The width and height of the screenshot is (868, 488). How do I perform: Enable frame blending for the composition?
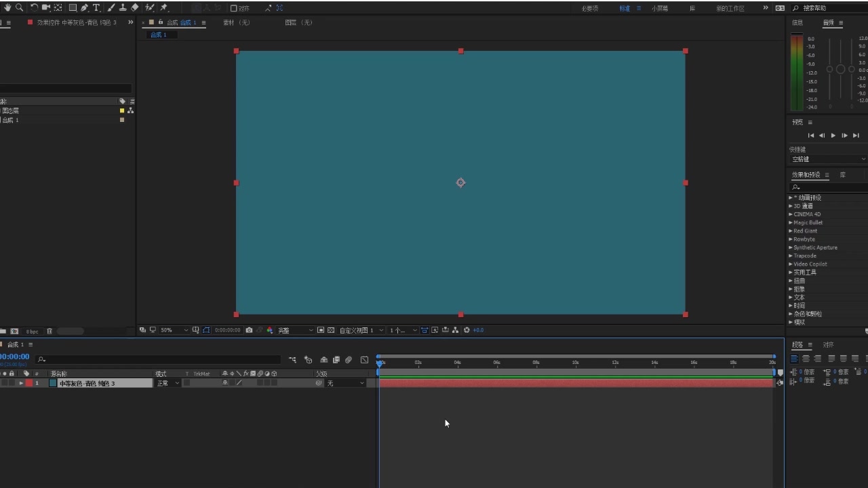336,359
